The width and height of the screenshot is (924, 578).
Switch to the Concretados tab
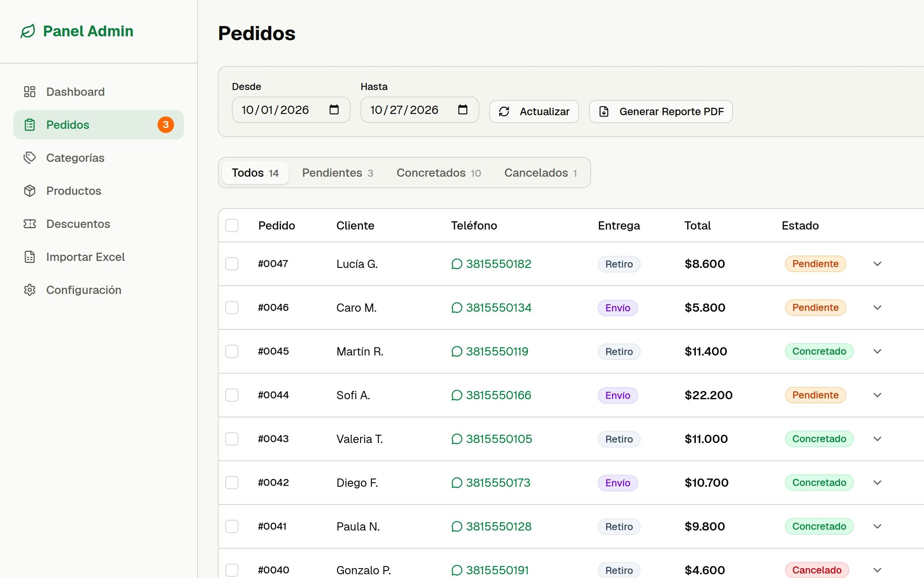438,173
